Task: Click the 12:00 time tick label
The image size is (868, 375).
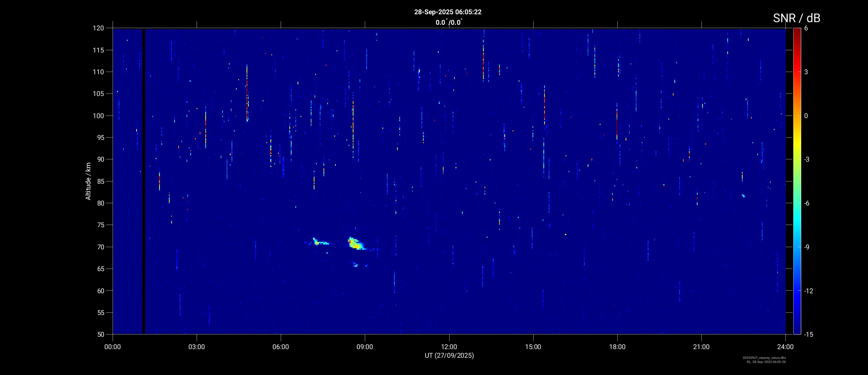Action: pos(449,347)
